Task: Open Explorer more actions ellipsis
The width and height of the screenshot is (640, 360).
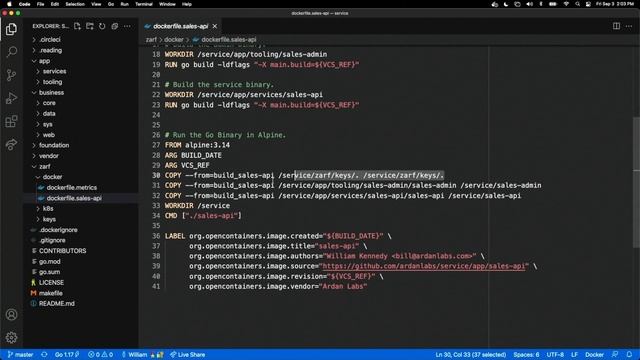Action: 127,26
